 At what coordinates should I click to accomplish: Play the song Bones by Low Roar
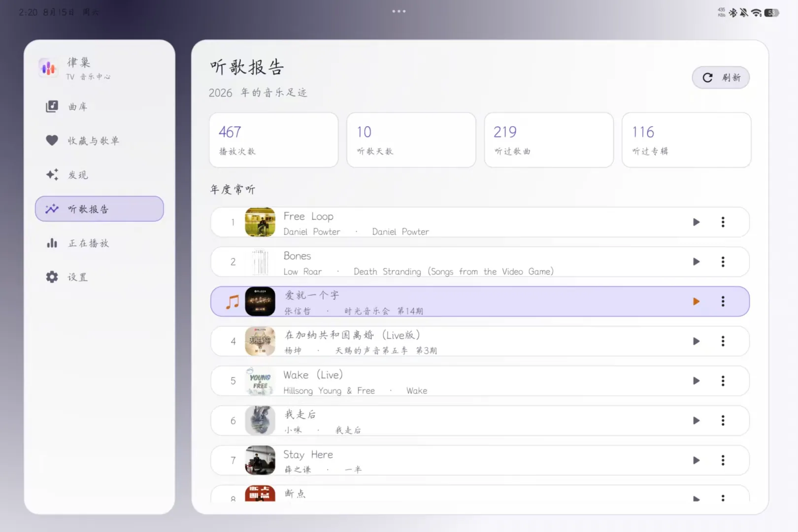pyautogui.click(x=696, y=262)
